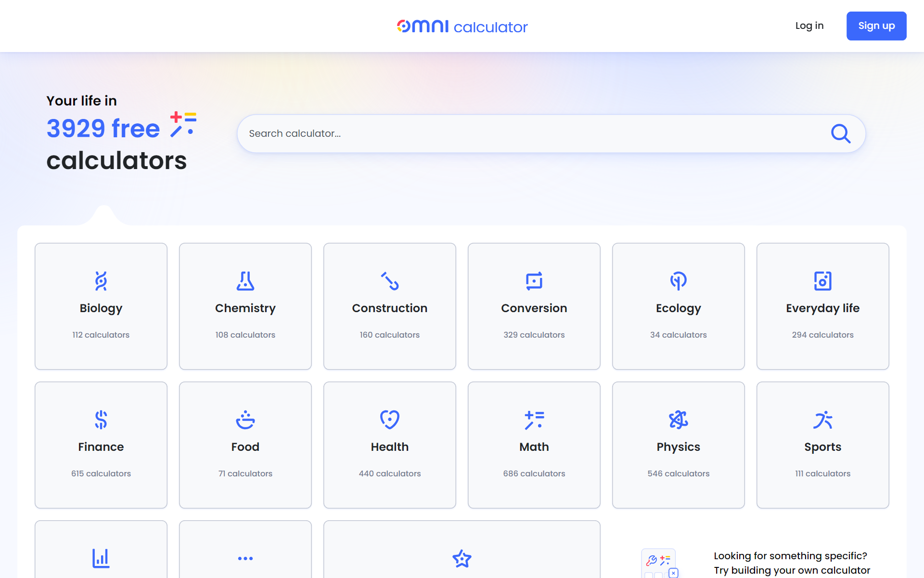Click the Omni Calculator logo
924x578 pixels.
point(462,26)
